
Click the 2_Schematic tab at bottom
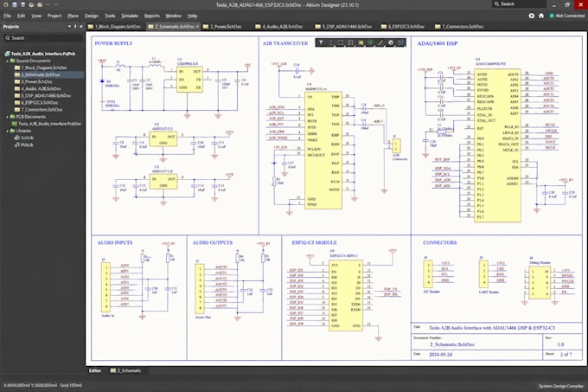(126, 370)
